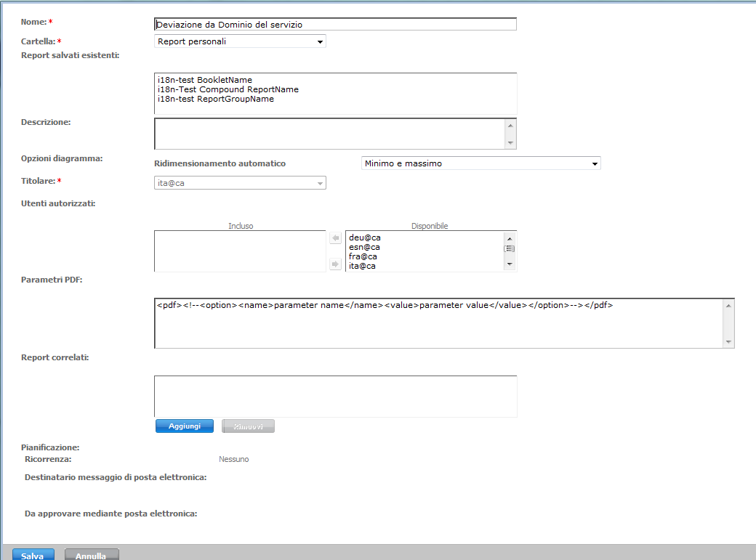
Task: Select esn@ca in Disponibile list
Action: [x=364, y=247]
